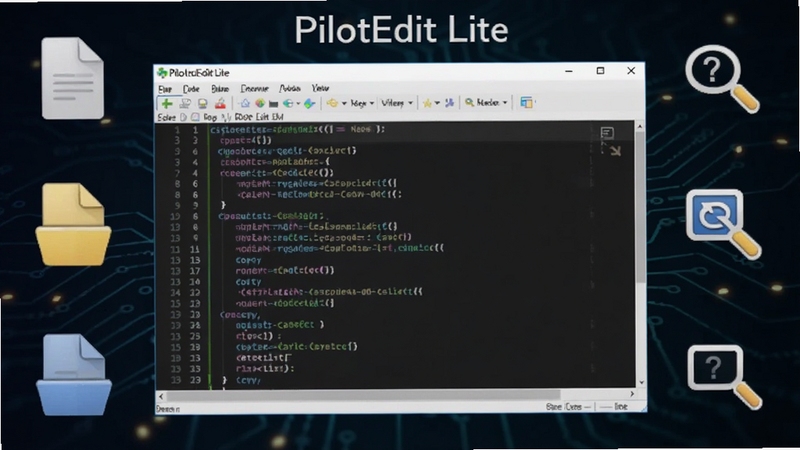Click the window layout icon in toolbar
Screen dimensions: 800x450
pos(526,103)
